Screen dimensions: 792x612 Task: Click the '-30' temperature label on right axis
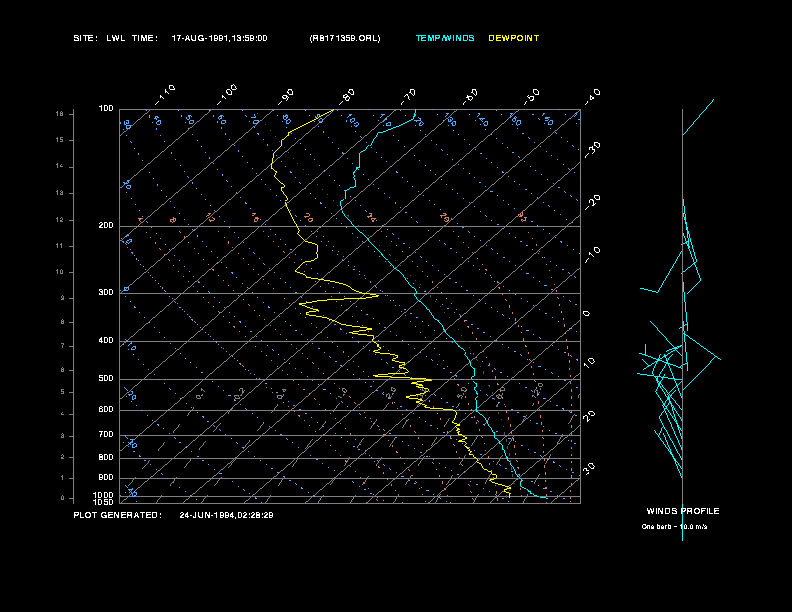point(592,150)
